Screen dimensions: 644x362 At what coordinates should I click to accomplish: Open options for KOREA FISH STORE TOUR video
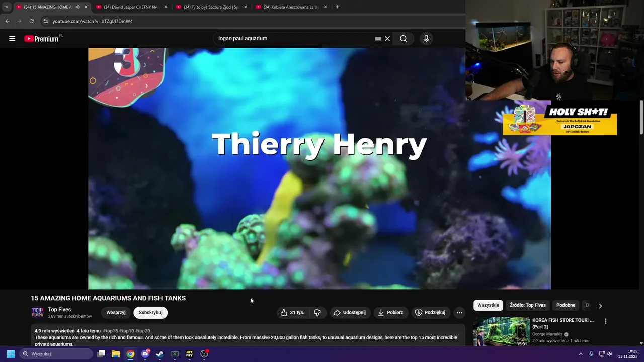tap(606, 321)
